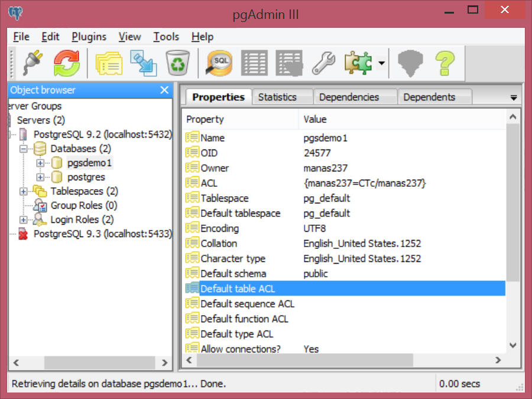This screenshot has width=532, height=399.
Task: Select the Group Roles (0) item
Action: point(84,206)
